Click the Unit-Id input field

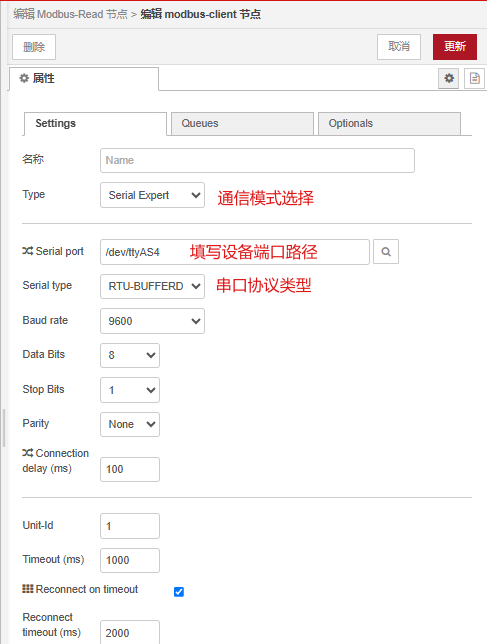[130, 526]
